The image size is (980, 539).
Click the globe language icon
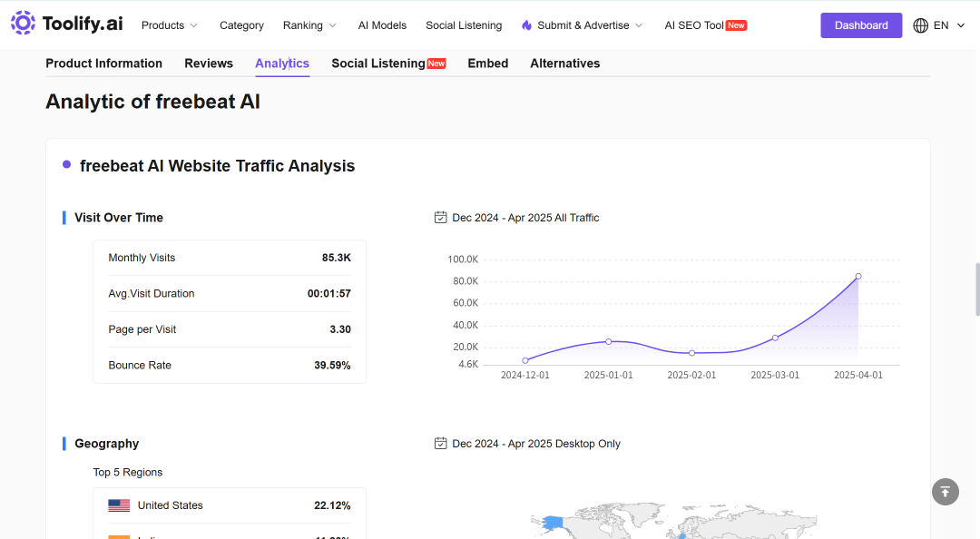(921, 25)
